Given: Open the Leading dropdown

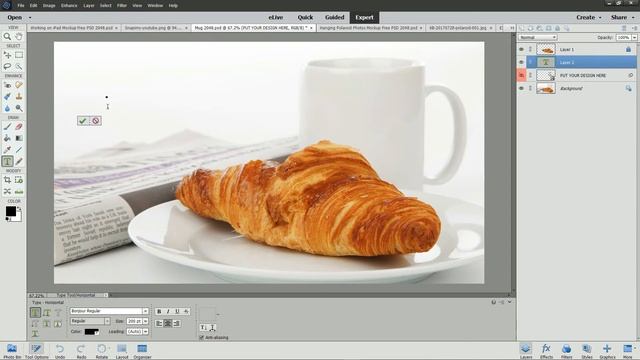Looking at the screenshot, I should (145, 331).
